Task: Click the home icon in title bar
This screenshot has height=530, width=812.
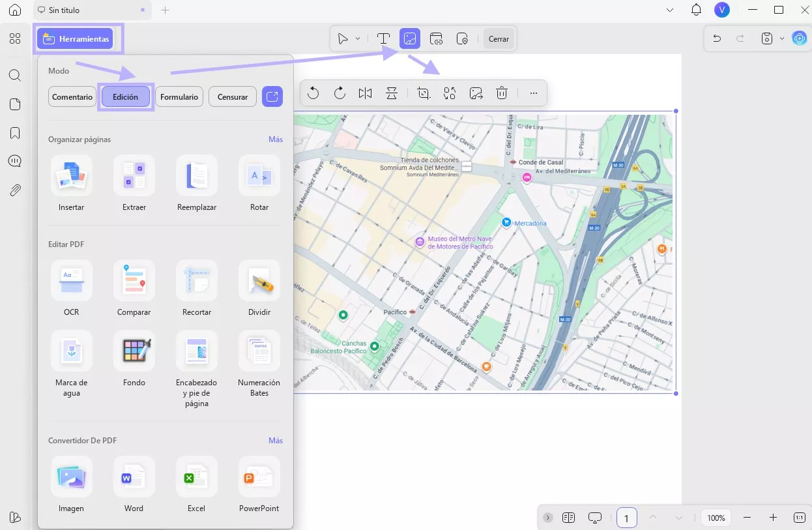Action: [x=15, y=10]
